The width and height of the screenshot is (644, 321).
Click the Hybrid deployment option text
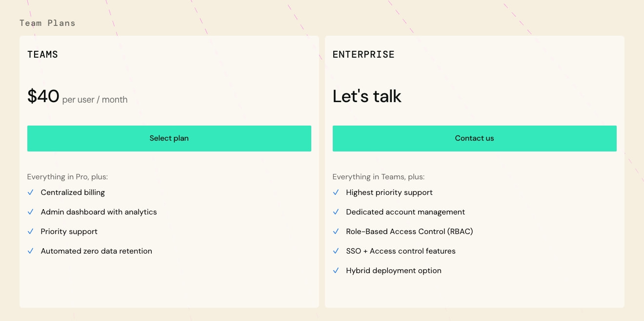(394, 271)
